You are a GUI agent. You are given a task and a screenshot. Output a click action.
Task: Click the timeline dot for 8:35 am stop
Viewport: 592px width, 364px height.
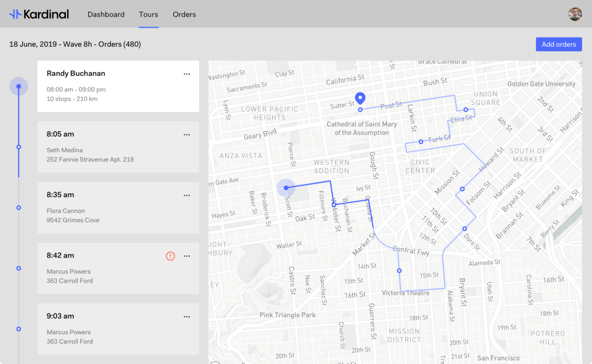click(18, 208)
